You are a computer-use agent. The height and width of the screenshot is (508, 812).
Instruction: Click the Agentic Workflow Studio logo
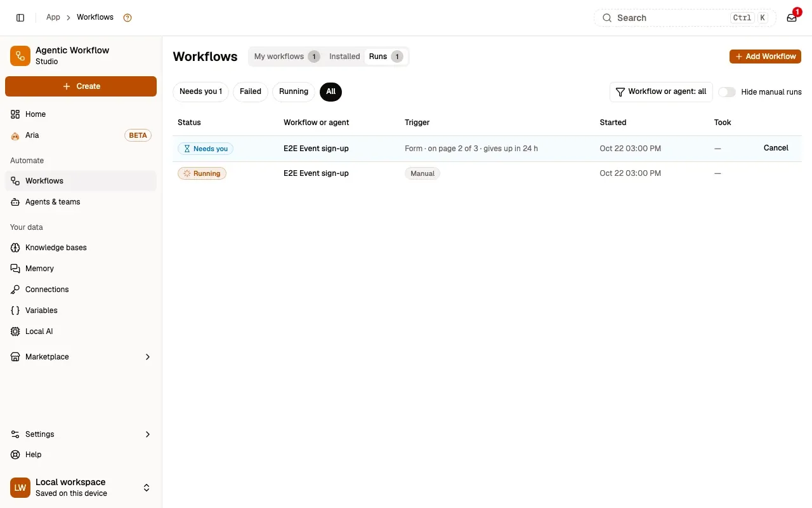point(20,56)
